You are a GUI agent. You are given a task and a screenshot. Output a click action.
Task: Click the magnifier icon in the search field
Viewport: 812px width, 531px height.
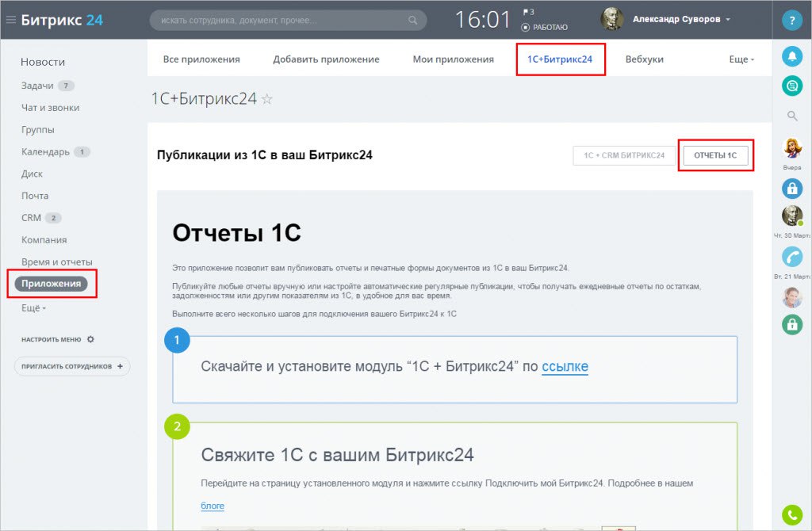point(412,20)
